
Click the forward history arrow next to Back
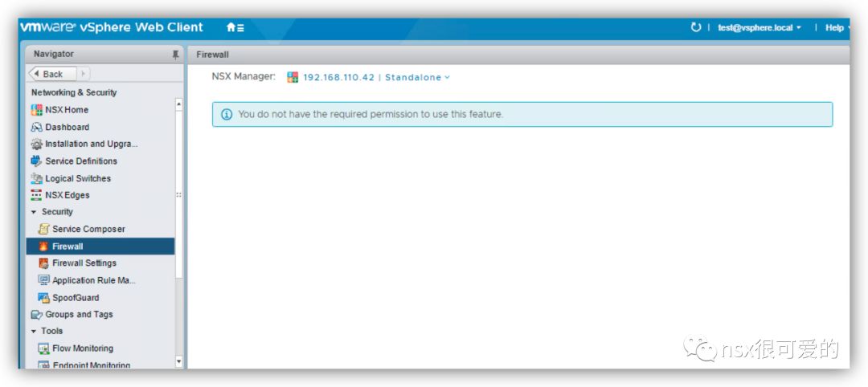tap(83, 74)
